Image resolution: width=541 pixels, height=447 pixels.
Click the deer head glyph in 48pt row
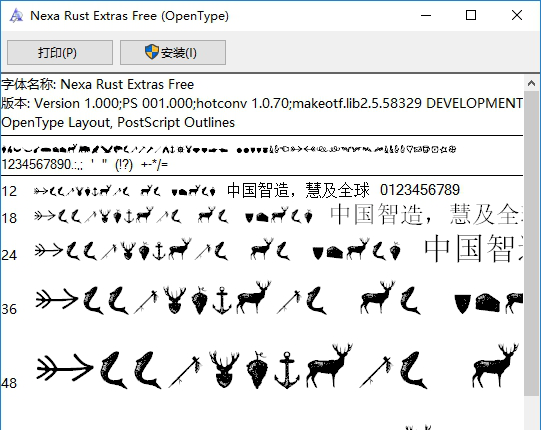coord(224,369)
